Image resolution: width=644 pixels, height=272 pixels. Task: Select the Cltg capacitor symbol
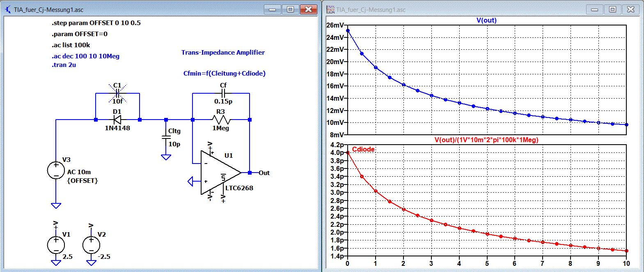pyautogui.click(x=166, y=138)
